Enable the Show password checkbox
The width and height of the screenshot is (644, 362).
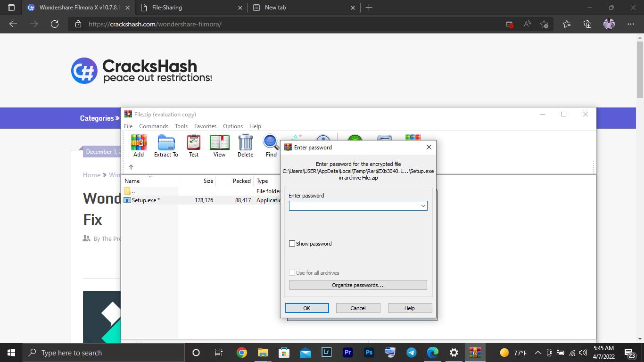click(x=292, y=244)
